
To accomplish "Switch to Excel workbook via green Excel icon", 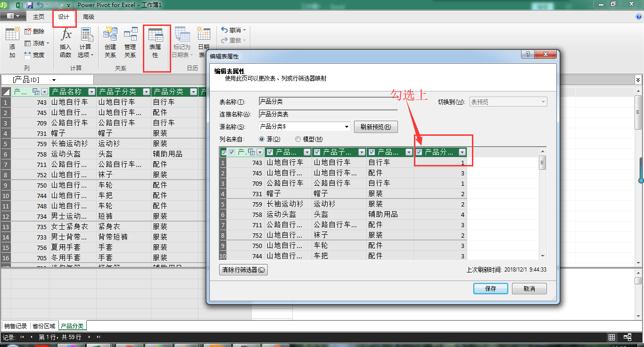I will (x=19, y=5).
